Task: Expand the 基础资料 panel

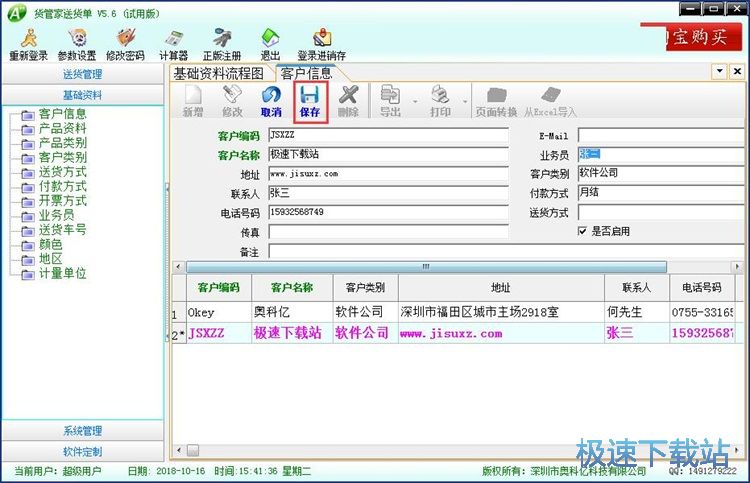Action: tap(83, 95)
